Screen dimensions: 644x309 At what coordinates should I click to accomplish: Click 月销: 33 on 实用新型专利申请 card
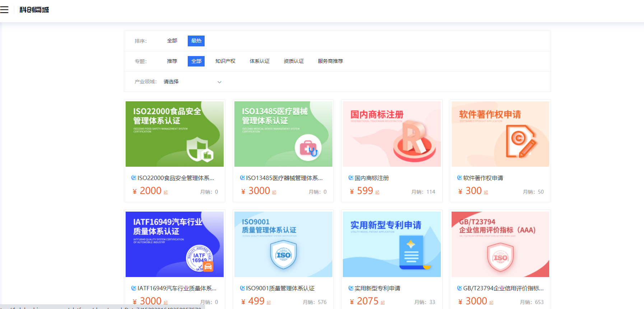425,302
